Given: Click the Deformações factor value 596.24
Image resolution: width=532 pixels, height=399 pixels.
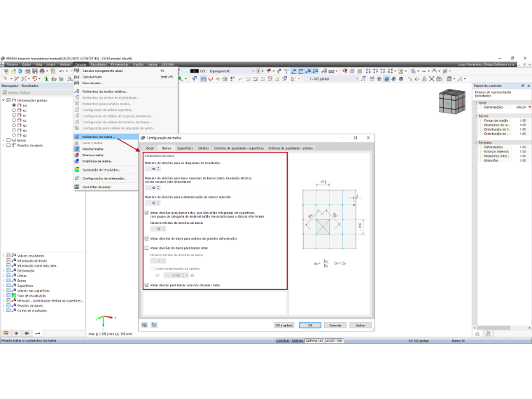Looking at the screenshot, I should pos(521,107).
